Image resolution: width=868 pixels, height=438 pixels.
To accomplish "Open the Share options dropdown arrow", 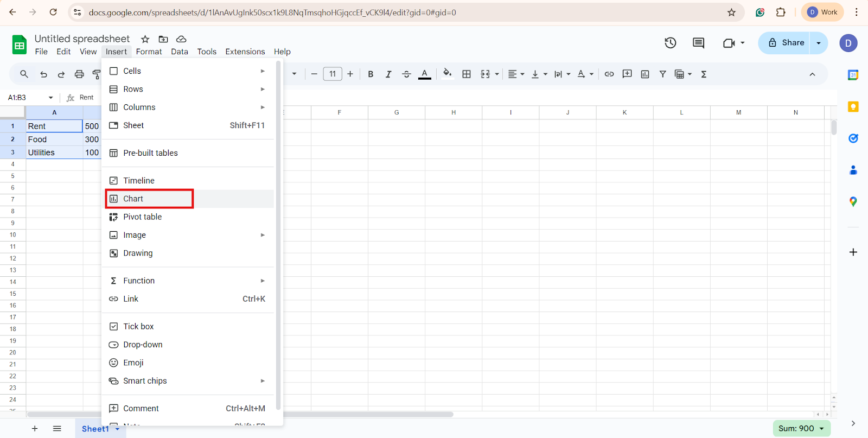I will (x=819, y=43).
